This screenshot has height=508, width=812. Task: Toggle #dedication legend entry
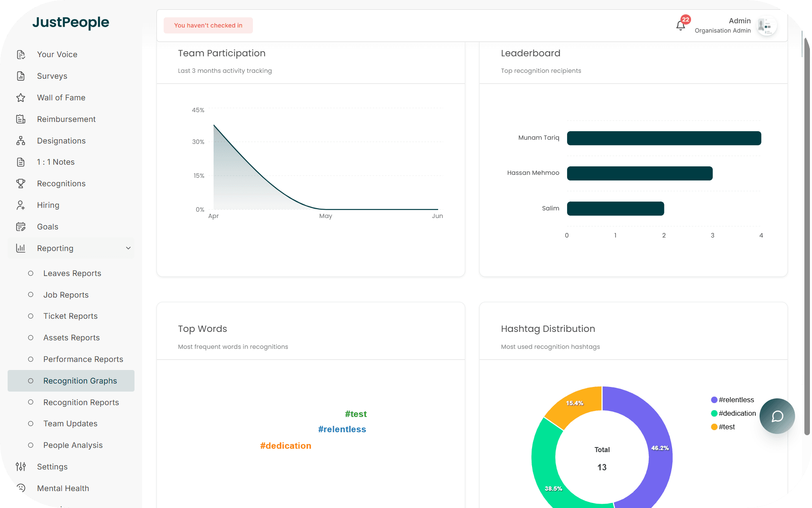[x=733, y=414]
